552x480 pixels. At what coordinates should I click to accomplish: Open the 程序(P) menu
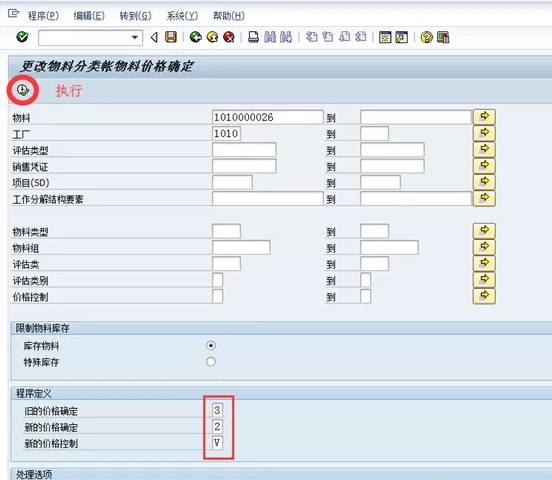43,15
